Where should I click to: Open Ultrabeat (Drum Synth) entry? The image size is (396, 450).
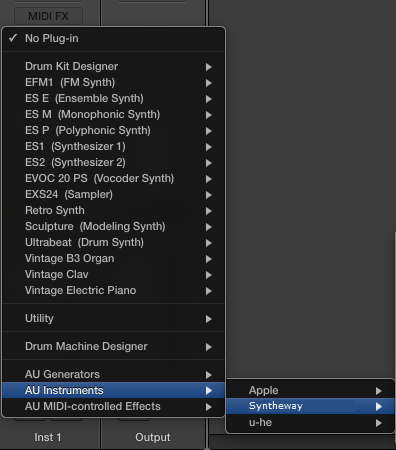pyautogui.click(x=113, y=242)
